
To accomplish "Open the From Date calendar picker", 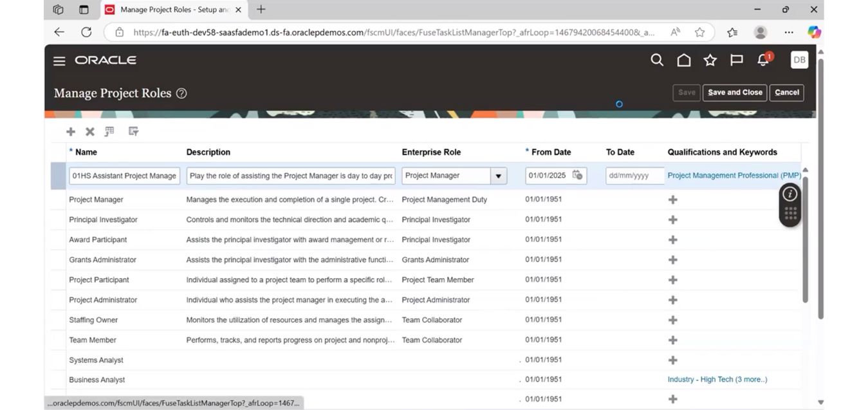I will [x=577, y=175].
